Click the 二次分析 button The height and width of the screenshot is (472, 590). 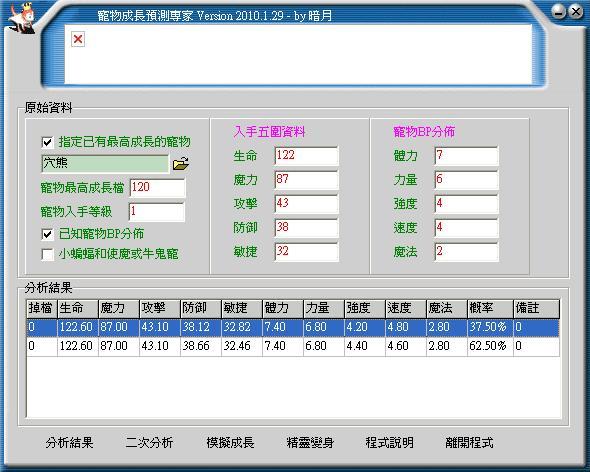149,443
